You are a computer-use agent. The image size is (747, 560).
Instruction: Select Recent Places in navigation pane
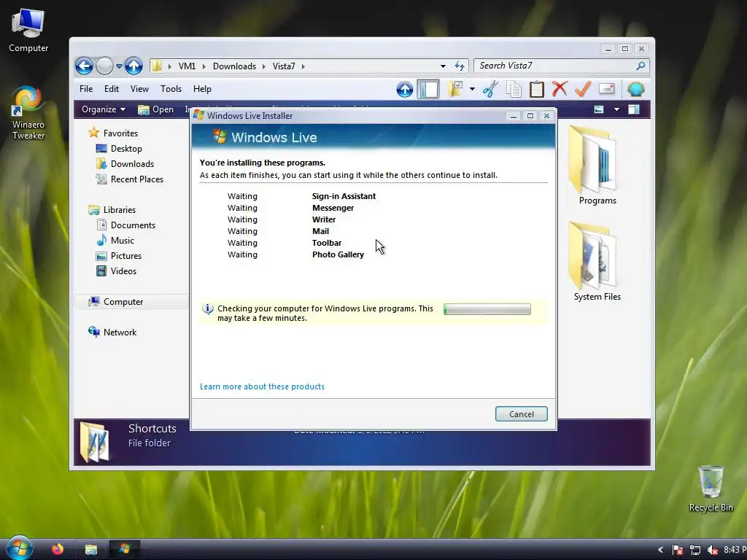click(130, 179)
